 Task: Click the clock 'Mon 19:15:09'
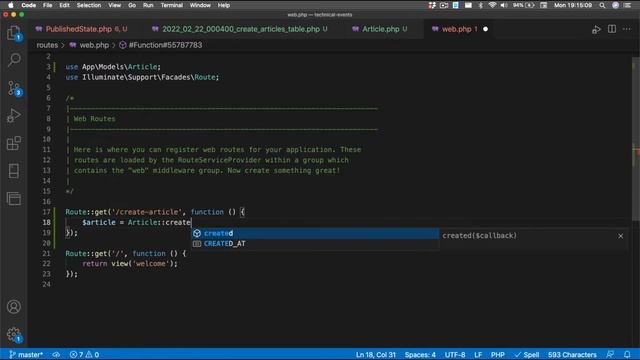(x=573, y=5)
